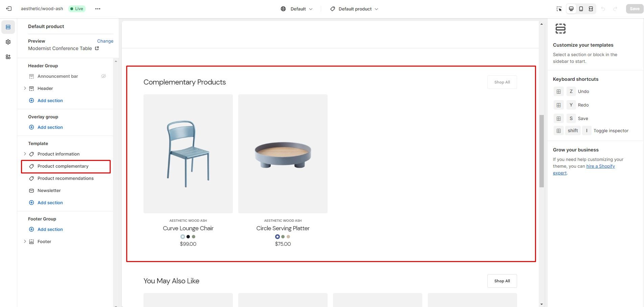Switch to mobile preview icon

pyautogui.click(x=581, y=9)
